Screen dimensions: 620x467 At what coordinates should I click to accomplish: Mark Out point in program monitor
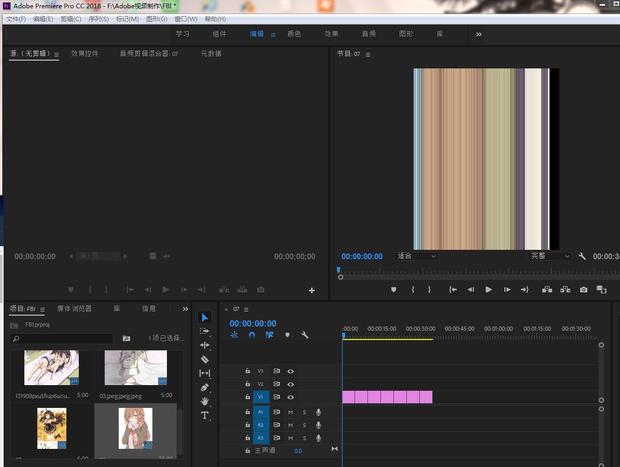(429, 290)
